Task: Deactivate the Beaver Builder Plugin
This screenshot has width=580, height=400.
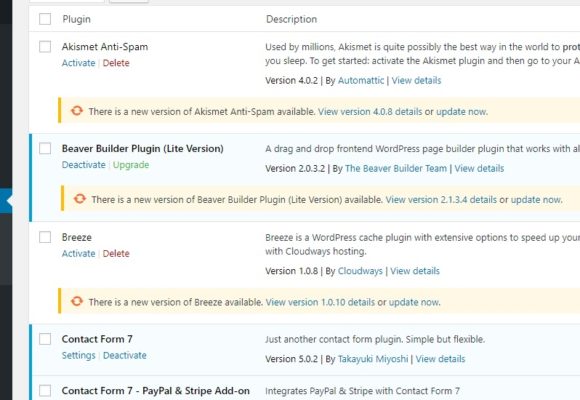Action: pos(84,165)
